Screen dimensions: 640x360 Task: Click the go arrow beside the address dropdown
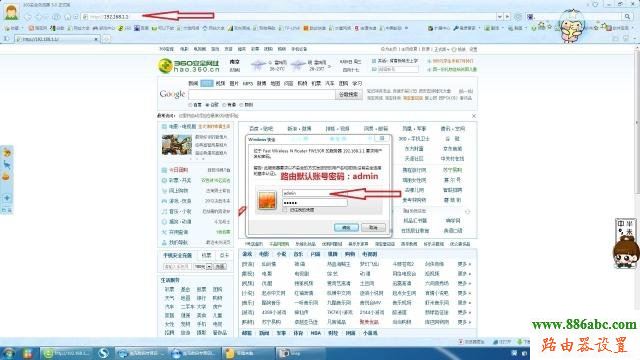[507, 17]
